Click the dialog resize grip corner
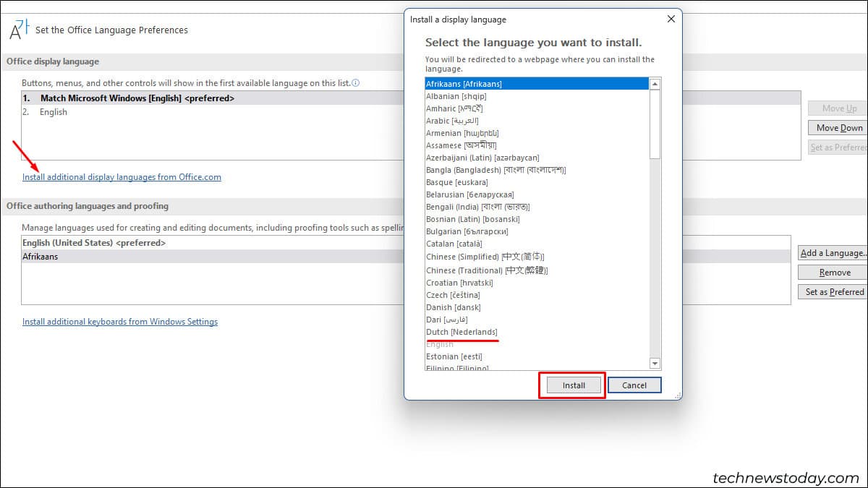This screenshot has height=488, width=868. pos(677,395)
